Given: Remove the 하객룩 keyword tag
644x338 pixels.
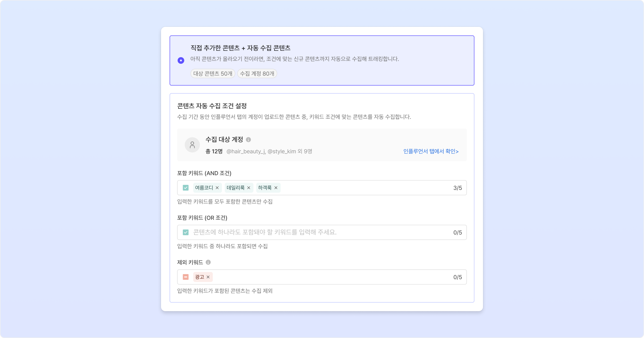Looking at the screenshot, I should [276, 188].
